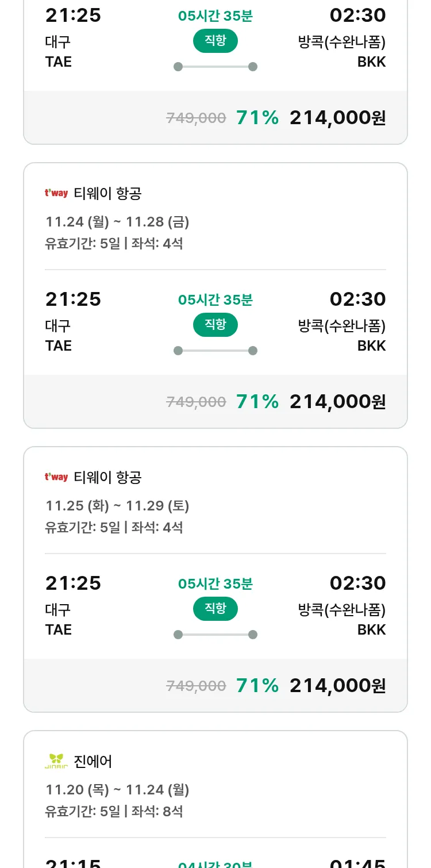Viewport: 431px width, 868px height.
Task: Tap the 11.25 (화) ~ 11.29 (토) date range
Action: 117,506
